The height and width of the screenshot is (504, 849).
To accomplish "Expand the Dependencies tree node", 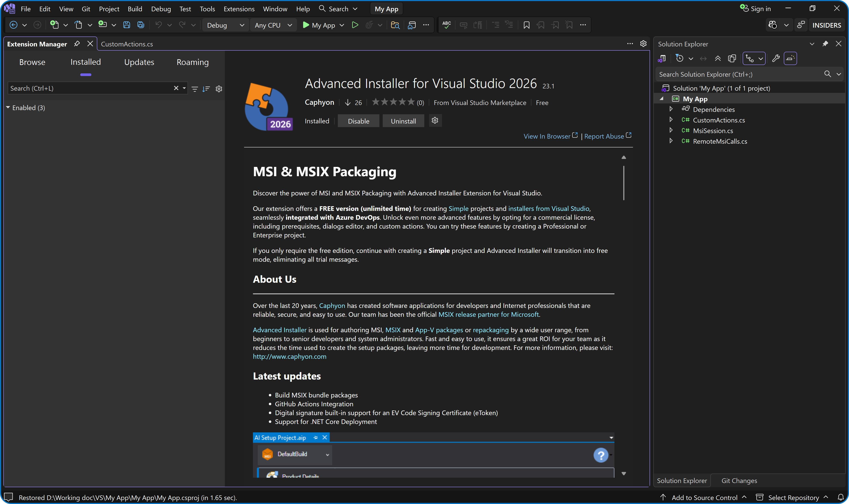I will [x=671, y=109].
